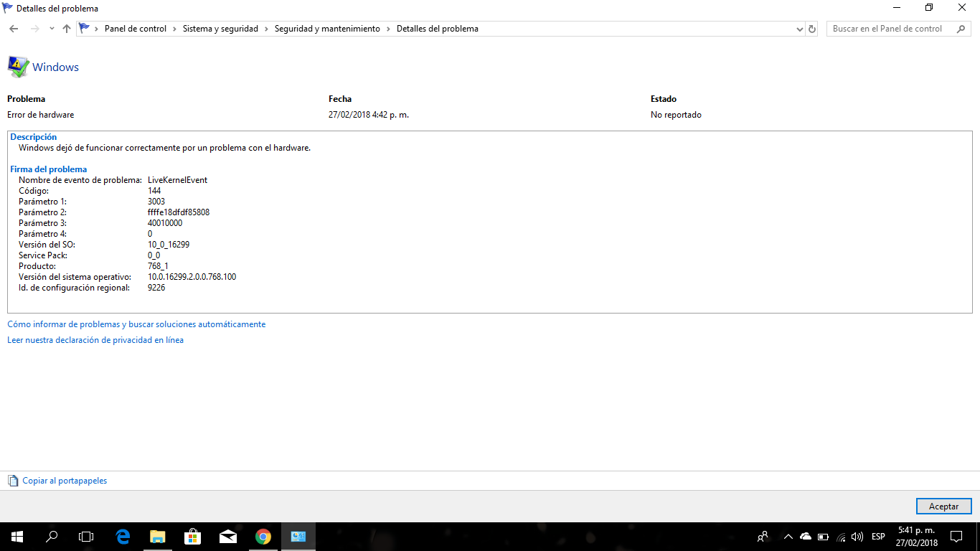Open address bar history dropdown

(x=800, y=29)
